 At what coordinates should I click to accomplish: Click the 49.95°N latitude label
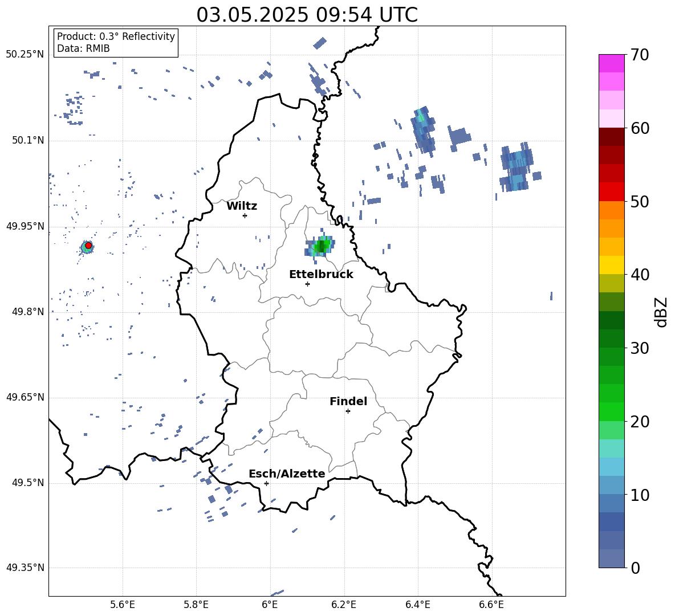click(x=25, y=226)
